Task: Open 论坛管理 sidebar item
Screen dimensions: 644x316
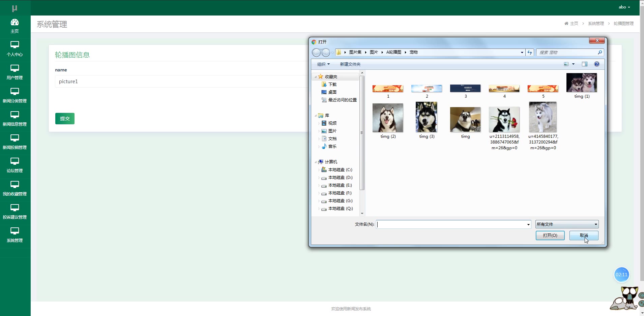Action: coord(14,165)
